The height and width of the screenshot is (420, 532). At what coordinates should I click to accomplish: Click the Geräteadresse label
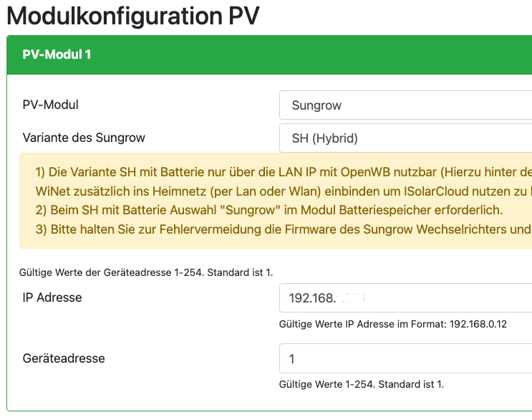[64, 358]
